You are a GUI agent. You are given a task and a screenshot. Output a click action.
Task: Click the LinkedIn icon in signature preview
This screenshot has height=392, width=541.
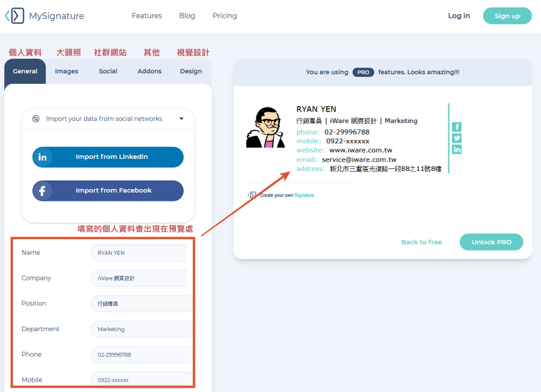(x=457, y=149)
